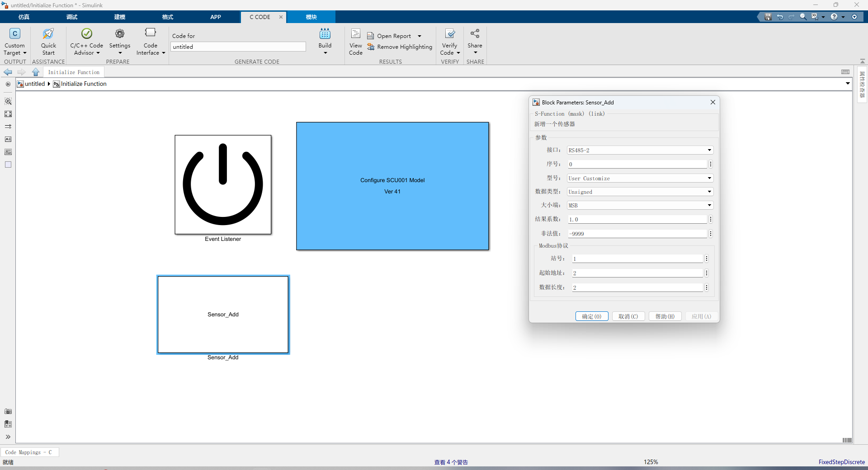Open the more-options dots beside 站号

click(x=707, y=258)
